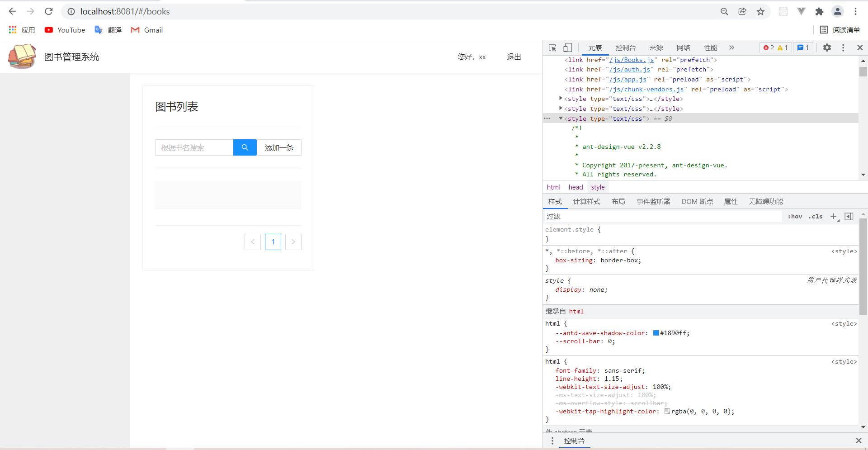Click the browser reload icon
This screenshot has height=450, width=868.
coord(49,11)
